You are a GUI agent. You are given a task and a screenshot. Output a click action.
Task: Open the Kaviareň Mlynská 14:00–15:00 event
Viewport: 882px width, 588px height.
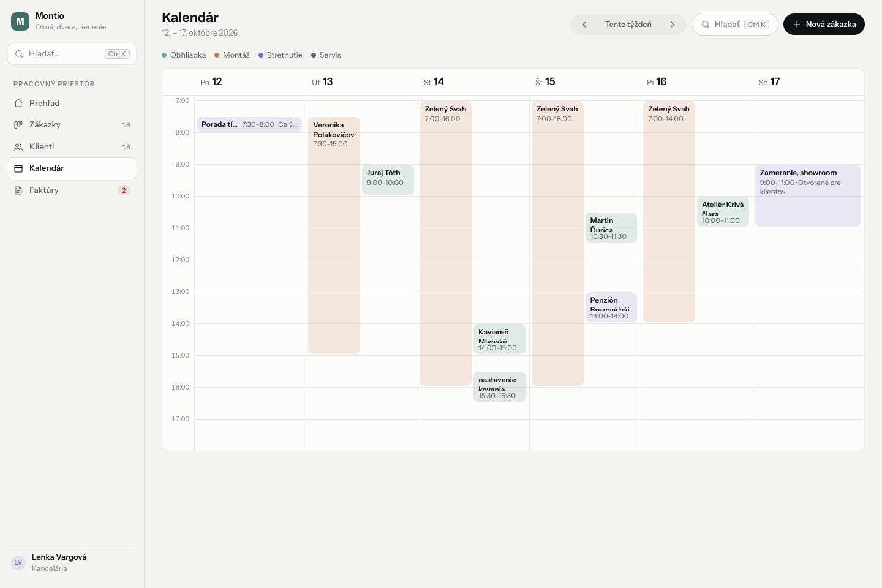coord(499,339)
